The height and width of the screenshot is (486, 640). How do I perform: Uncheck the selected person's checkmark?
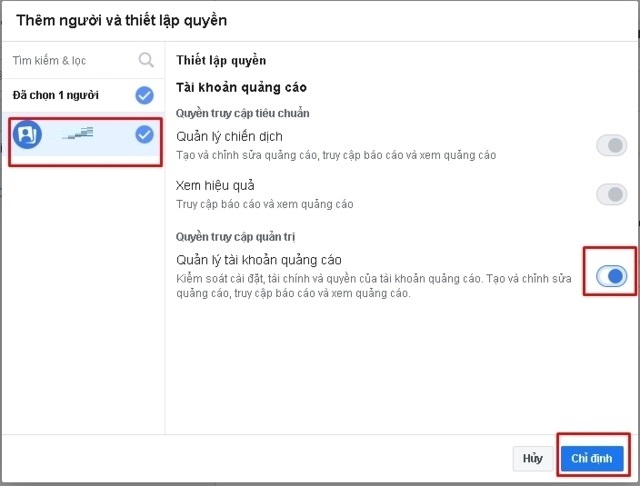point(144,134)
